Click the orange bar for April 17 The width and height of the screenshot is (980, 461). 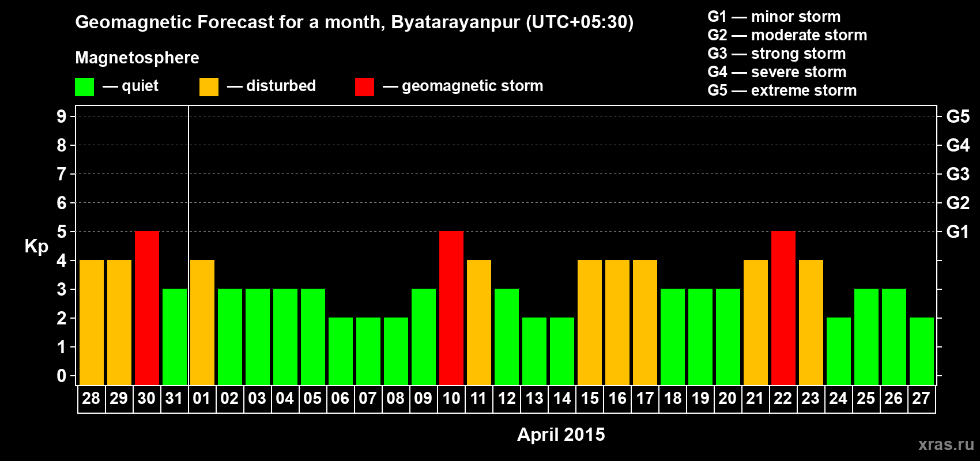pos(645,323)
